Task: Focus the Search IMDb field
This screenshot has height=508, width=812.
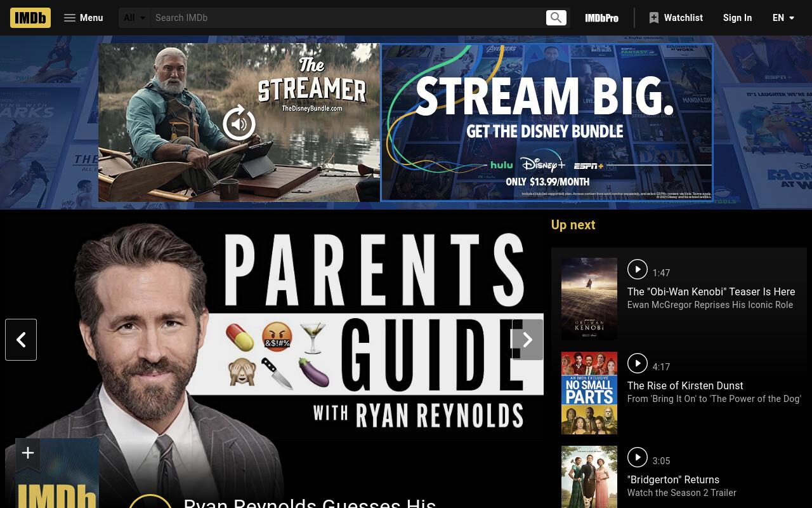Action: click(x=348, y=18)
